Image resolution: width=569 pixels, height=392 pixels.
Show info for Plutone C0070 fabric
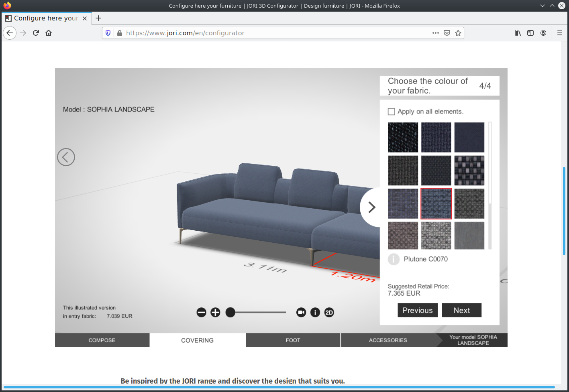[x=394, y=259]
